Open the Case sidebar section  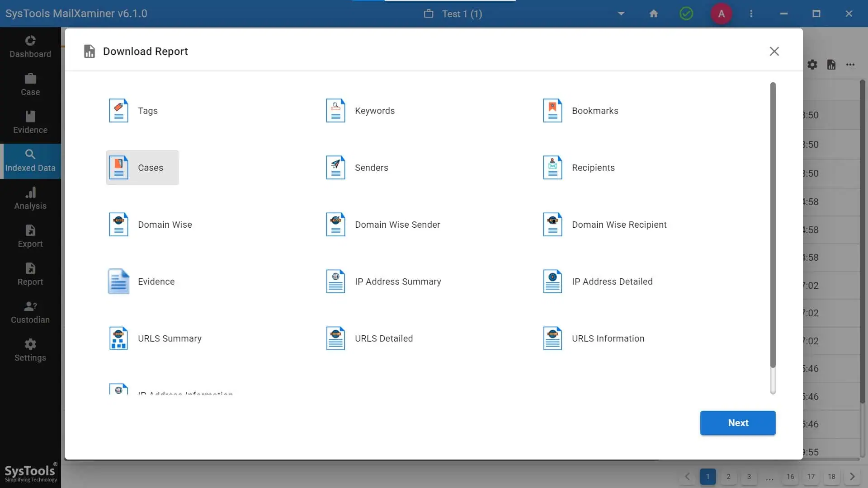coord(30,84)
